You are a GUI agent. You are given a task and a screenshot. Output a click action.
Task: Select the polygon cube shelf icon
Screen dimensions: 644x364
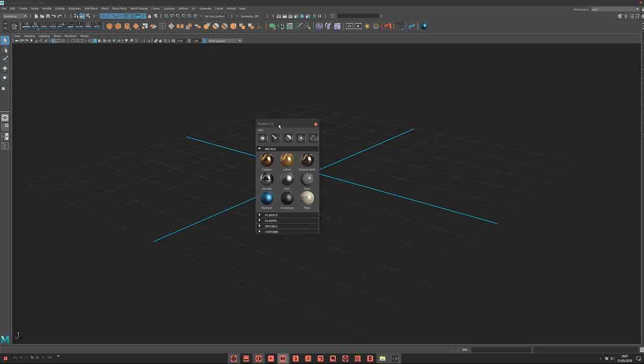coord(117,26)
